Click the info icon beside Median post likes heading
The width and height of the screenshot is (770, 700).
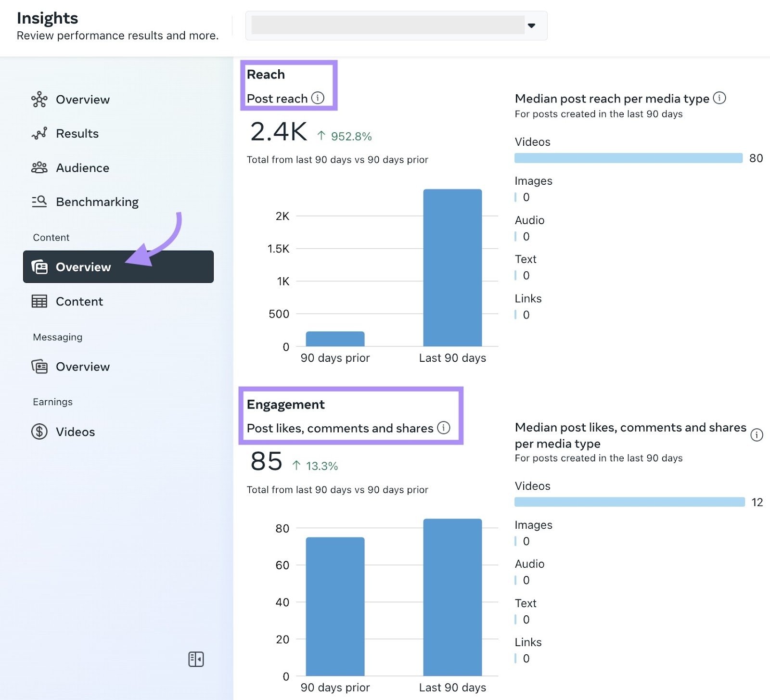(x=756, y=435)
